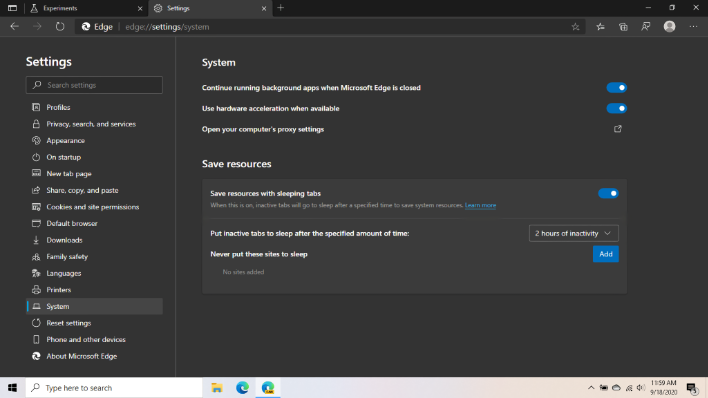The image size is (708, 398).
Task: Select System in settings sidebar
Action: point(94,306)
